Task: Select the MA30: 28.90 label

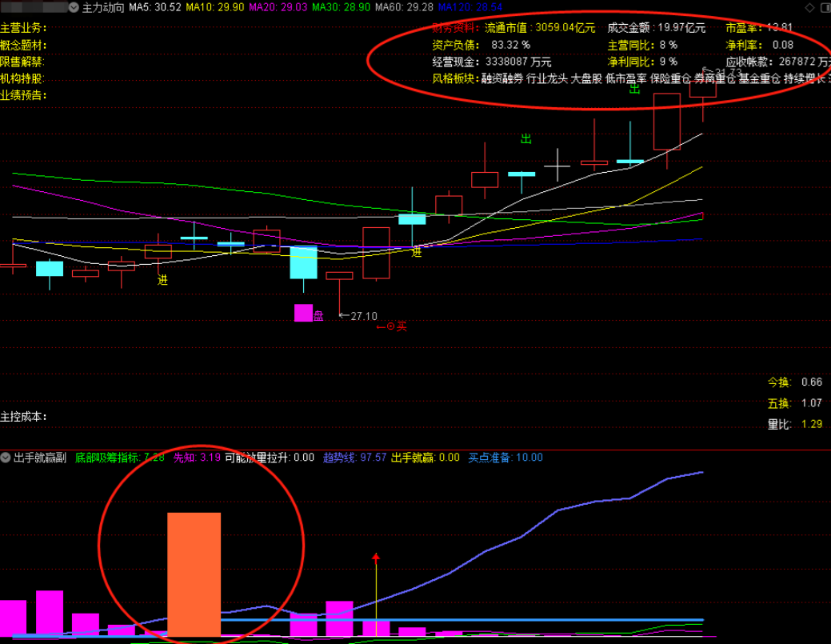Action: (341, 7)
